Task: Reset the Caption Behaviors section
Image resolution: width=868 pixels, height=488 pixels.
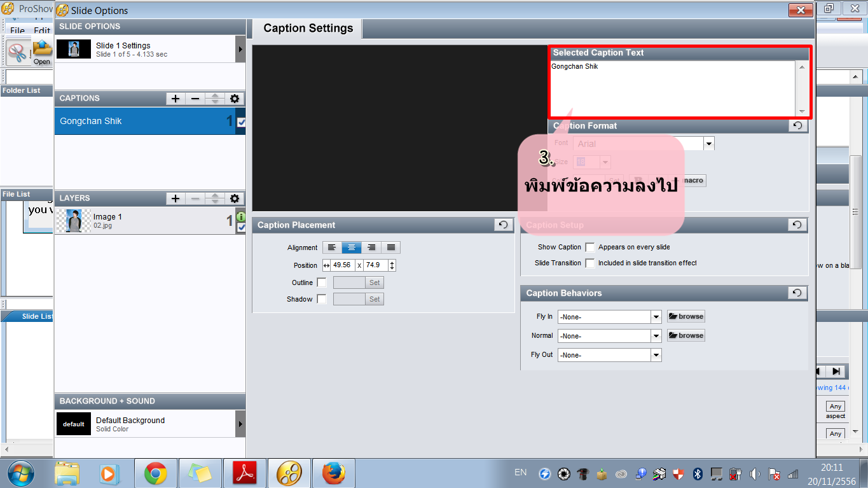Action: tap(797, 293)
